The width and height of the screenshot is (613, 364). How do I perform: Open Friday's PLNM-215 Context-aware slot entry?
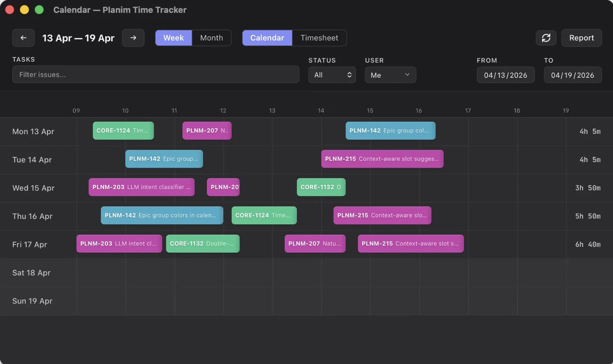[x=411, y=244]
